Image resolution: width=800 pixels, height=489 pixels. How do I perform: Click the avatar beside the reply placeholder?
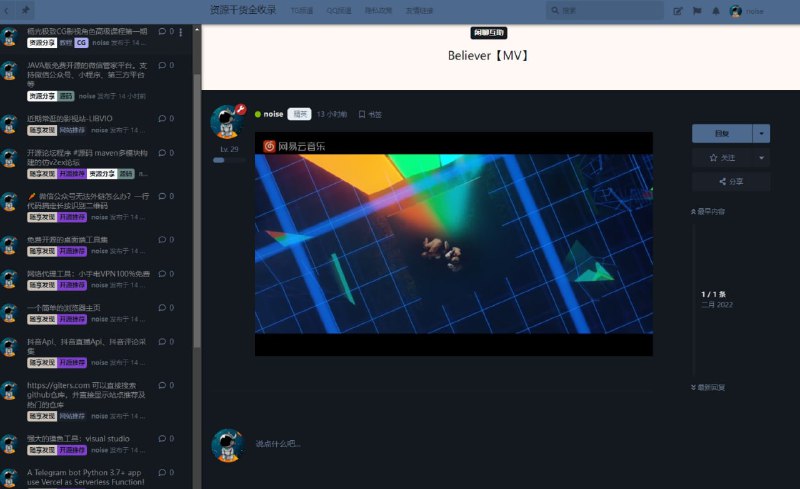tap(227, 445)
